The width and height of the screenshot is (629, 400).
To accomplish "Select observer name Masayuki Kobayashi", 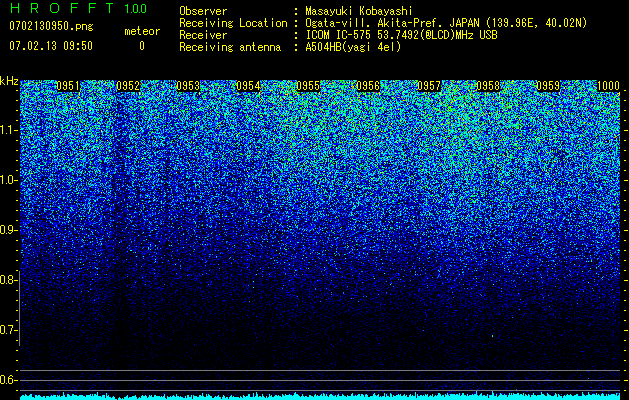I will 359,11.
